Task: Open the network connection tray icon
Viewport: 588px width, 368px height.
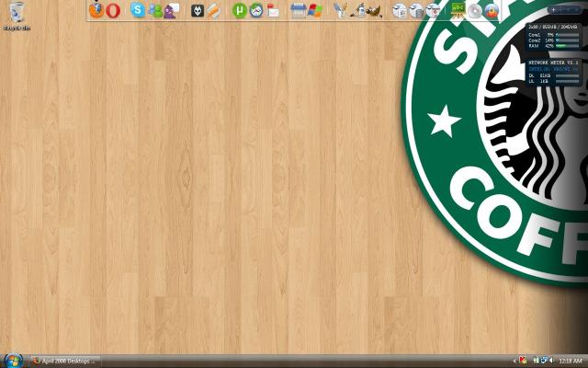Action: tap(543, 361)
